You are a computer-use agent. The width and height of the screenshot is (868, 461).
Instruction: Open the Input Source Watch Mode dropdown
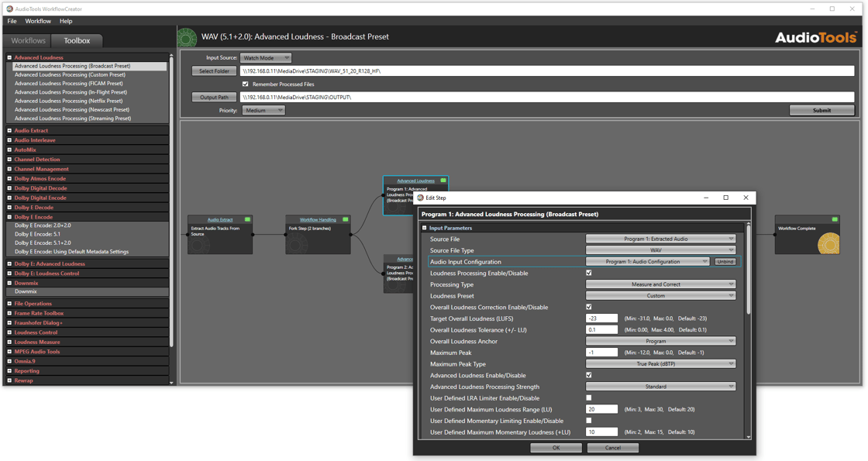click(x=266, y=58)
